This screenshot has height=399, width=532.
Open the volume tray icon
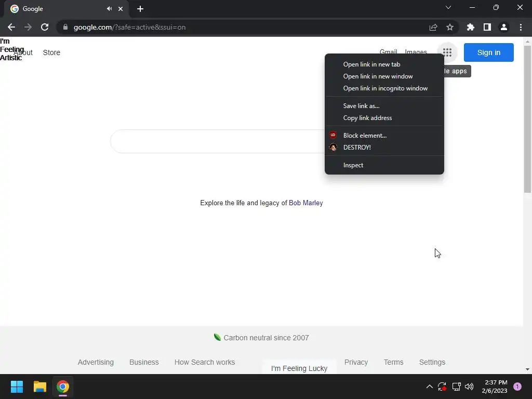pos(469,387)
